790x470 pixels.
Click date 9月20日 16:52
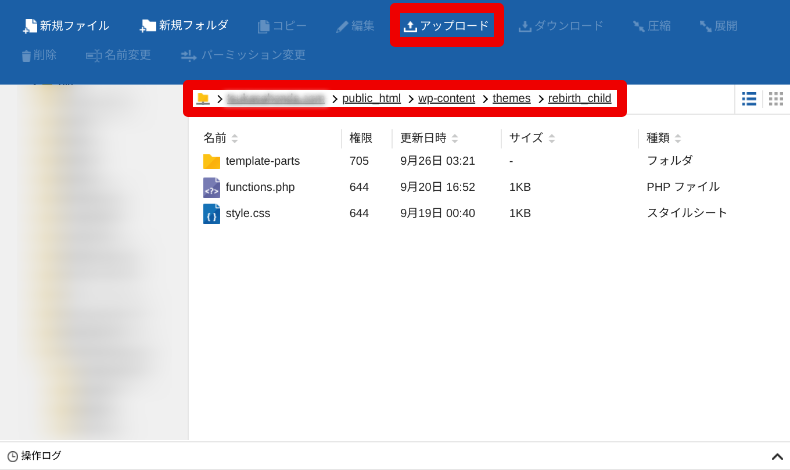[x=437, y=187]
